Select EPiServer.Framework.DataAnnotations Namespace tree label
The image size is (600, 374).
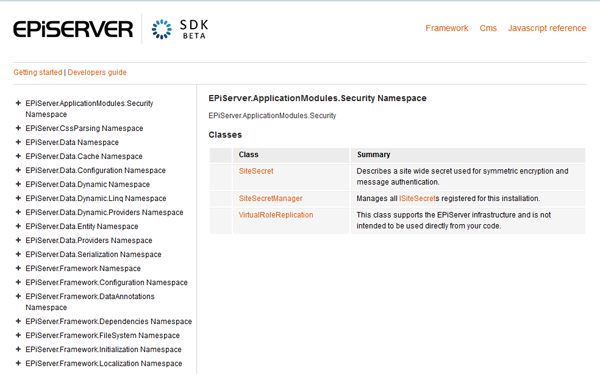pyautogui.click(x=90, y=302)
